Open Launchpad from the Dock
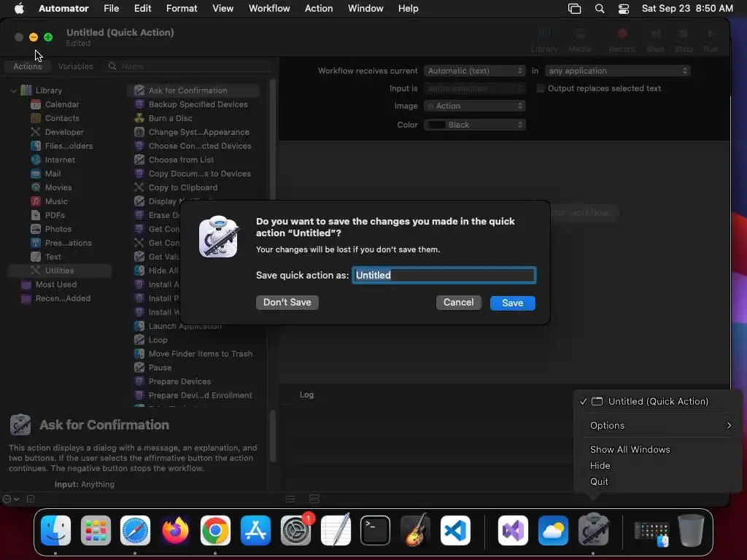Screen dimensions: 747x560 pyautogui.click(x=96, y=530)
